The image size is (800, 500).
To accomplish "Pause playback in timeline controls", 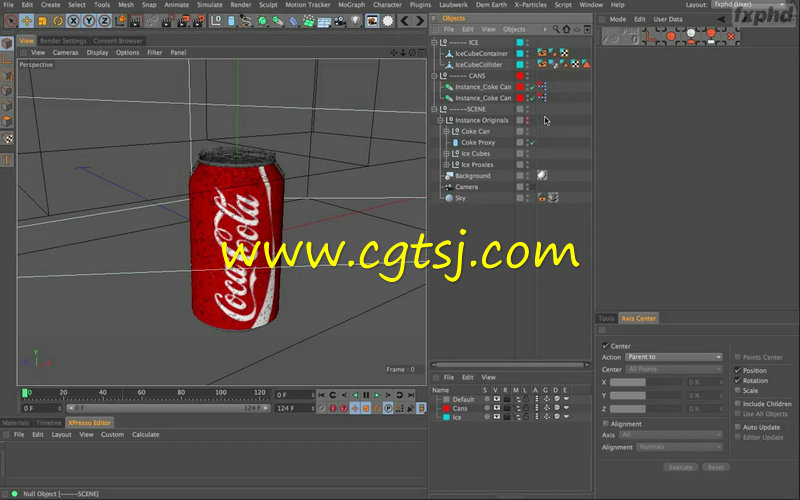I will coord(366,395).
